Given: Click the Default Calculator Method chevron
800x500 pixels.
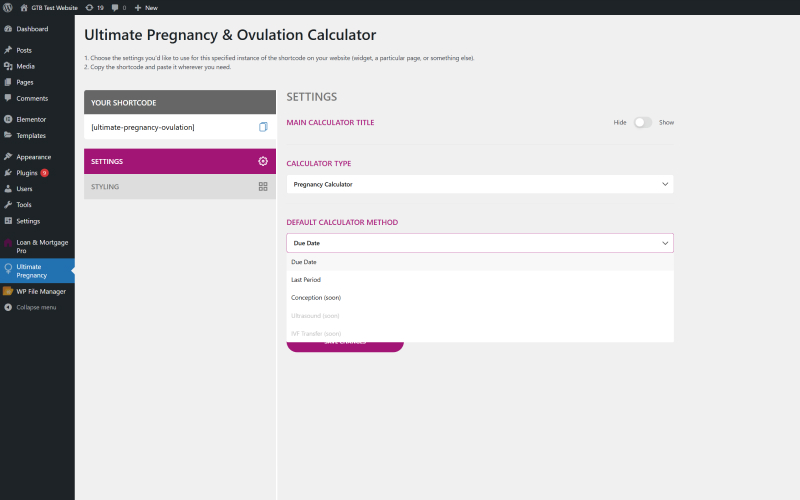Looking at the screenshot, I should click(665, 243).
